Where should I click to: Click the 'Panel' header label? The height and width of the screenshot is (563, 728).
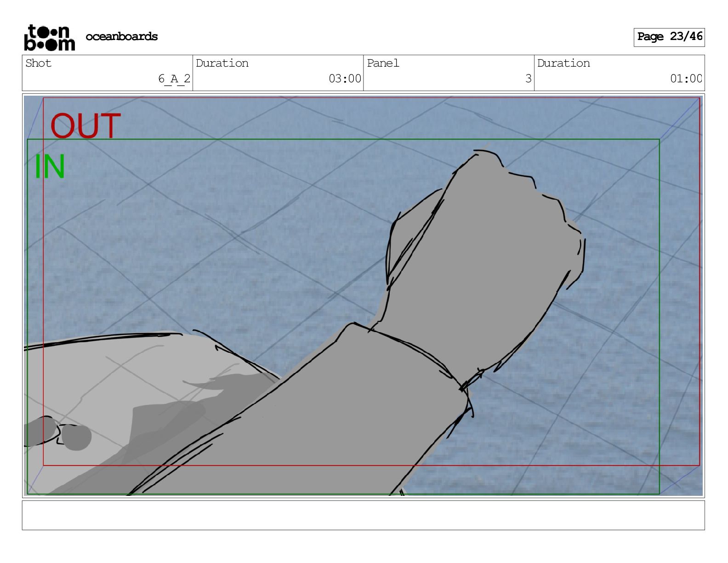[383, 63]
